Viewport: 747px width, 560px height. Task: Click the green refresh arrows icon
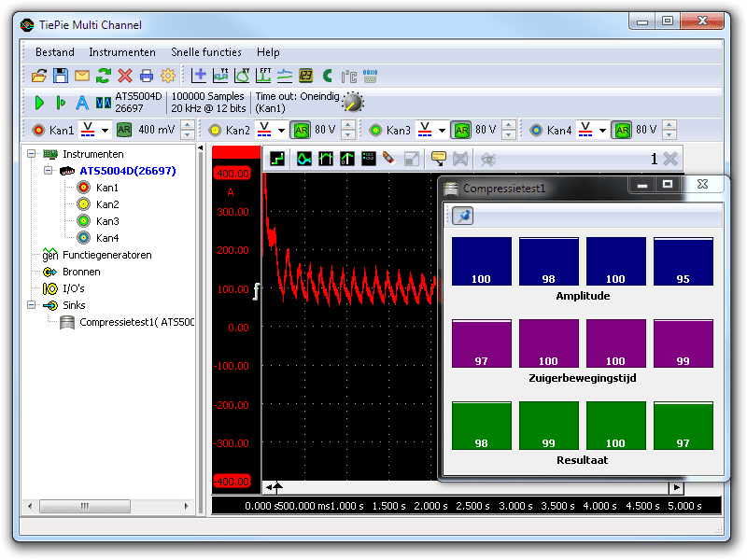click(x=104, y=76)
